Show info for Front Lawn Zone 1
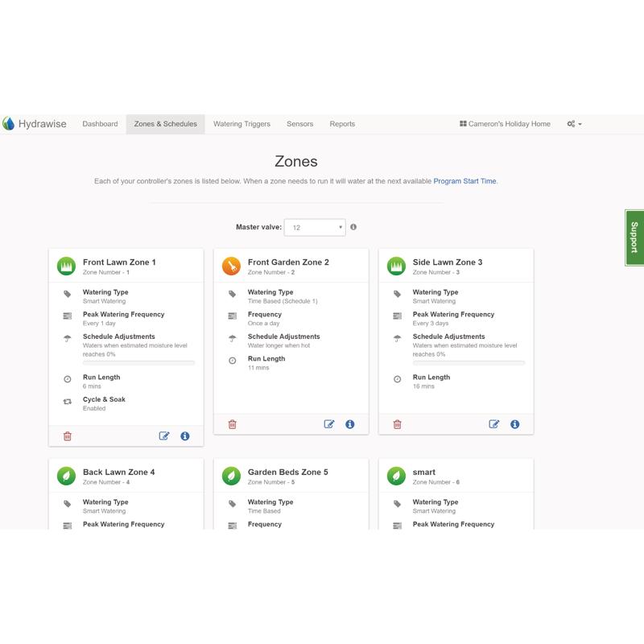 pyautogui.click(x=185, y=436)
